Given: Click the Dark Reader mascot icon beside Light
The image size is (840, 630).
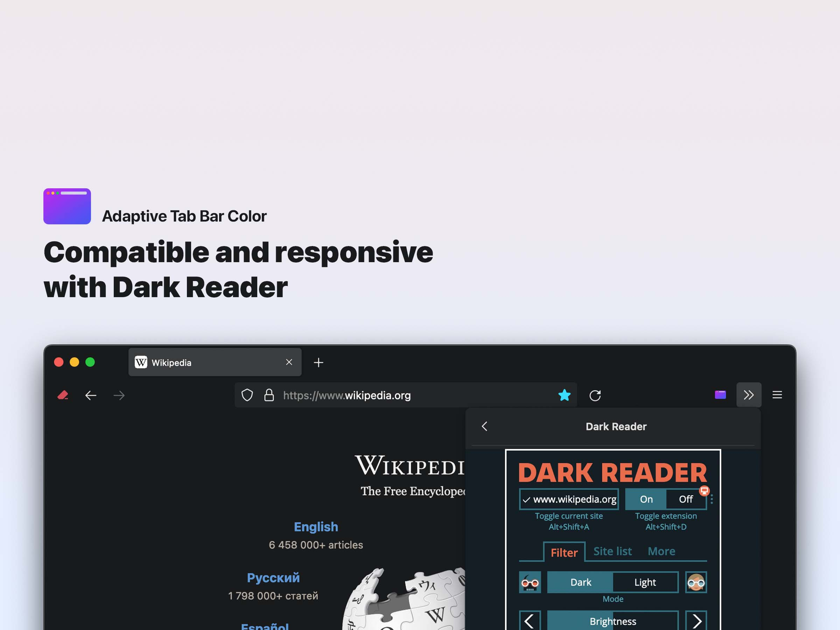Looking at the screenshot, I should coord(696,582).
